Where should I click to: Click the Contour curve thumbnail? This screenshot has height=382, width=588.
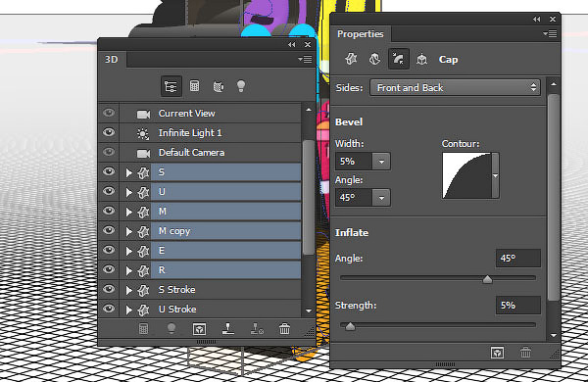click(466, 175)
